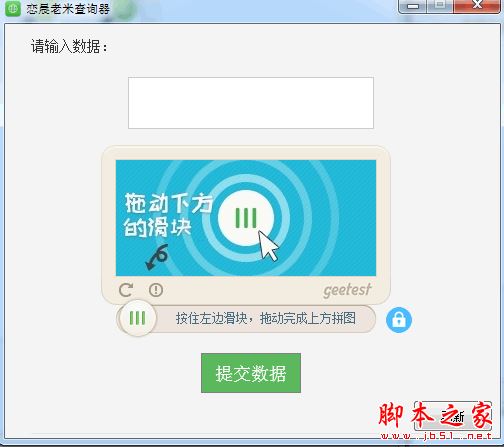Click the blue lock icon

coord(399,320)
